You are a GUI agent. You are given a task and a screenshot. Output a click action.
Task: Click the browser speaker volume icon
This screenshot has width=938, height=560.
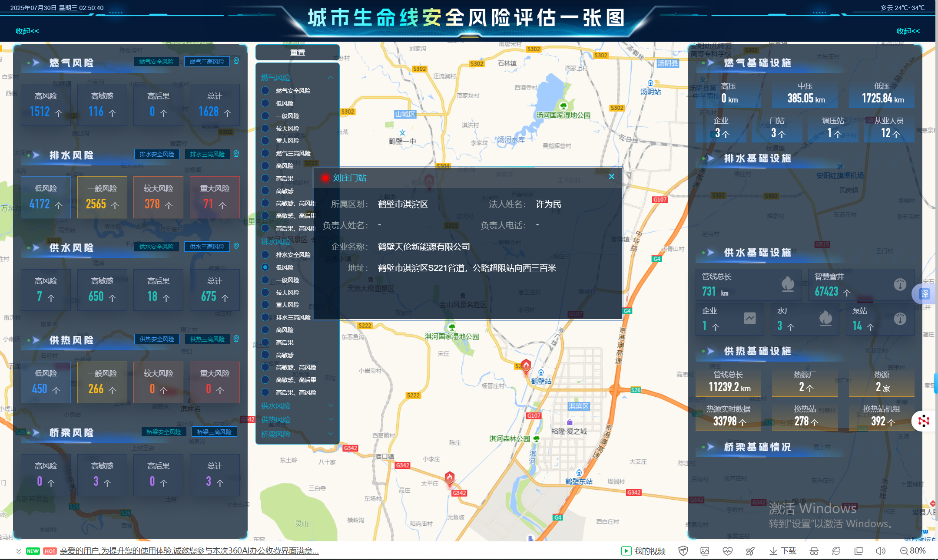point(880,551)
